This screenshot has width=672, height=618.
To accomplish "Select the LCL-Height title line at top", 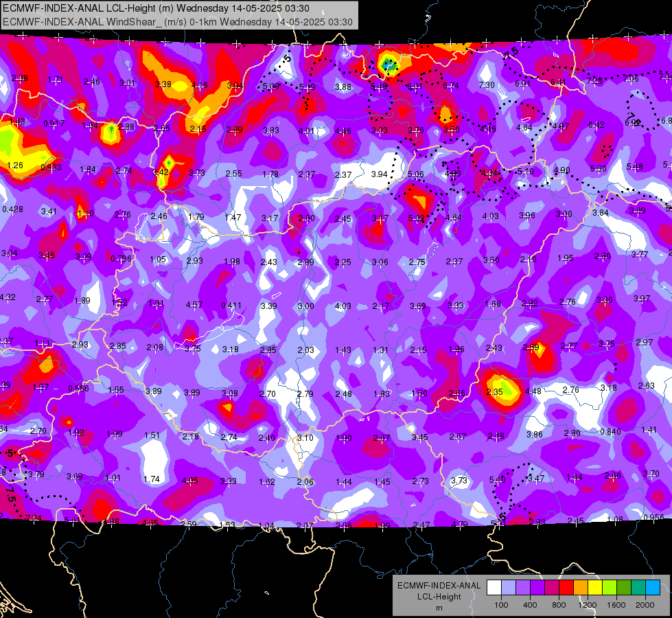I will click(x=156, y=8).
